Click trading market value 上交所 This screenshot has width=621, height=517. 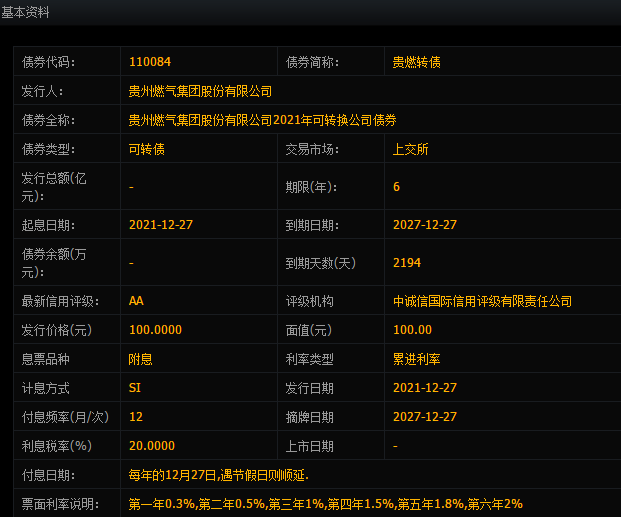[x=410, y=149]
